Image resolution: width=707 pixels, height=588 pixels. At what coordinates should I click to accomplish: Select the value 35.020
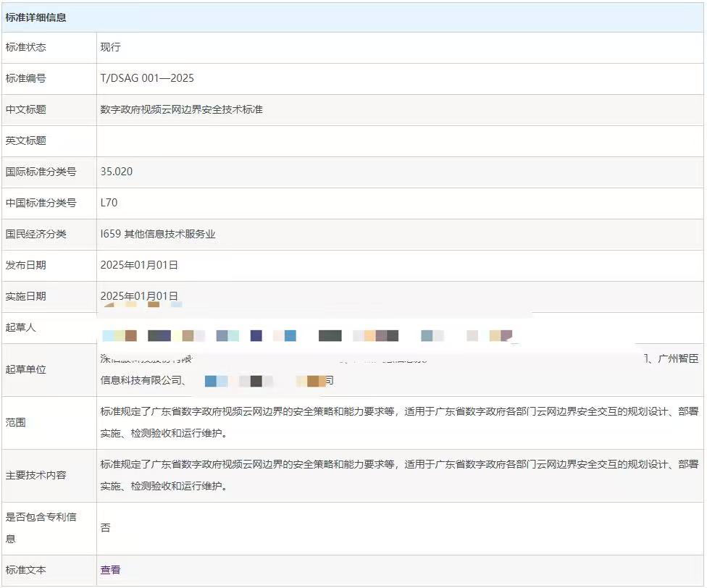[x=117, y=172]
